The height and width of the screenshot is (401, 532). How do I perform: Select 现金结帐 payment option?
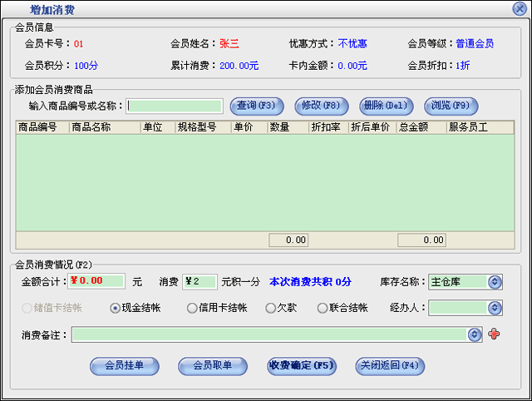[x=116, y=308]
